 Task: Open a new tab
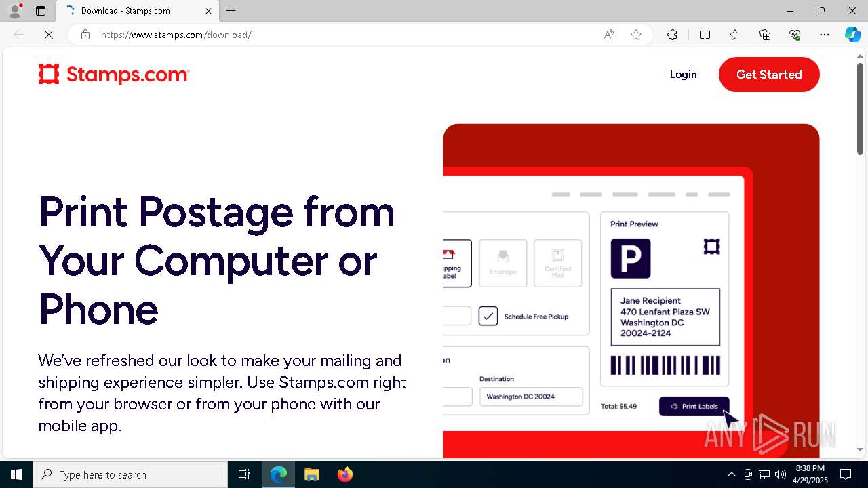point(231,11)
